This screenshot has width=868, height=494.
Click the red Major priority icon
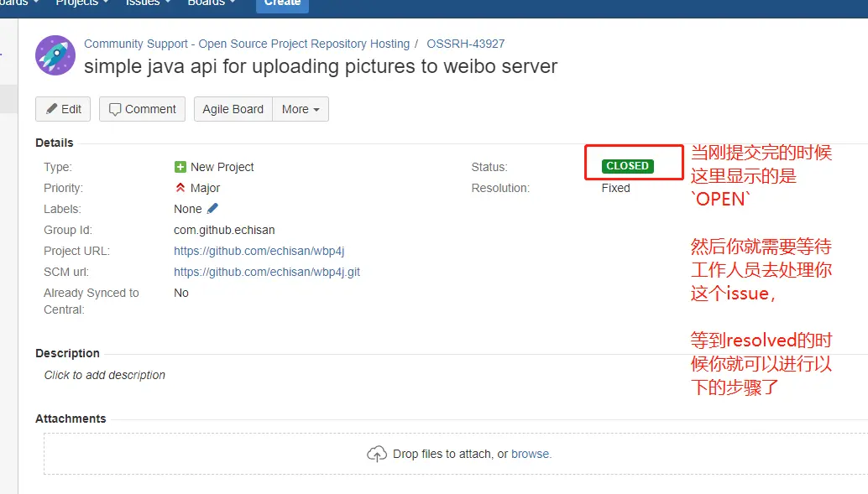point(180,188)
